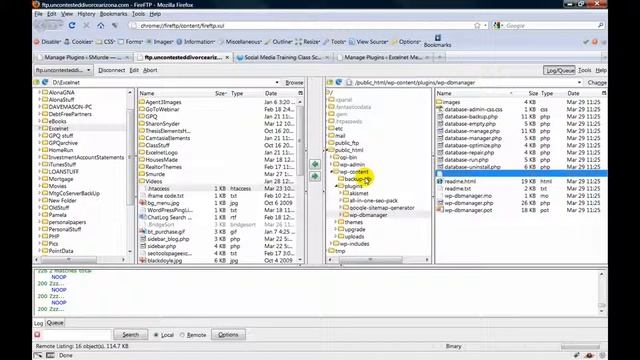Open the Disable web developer menu

pos(48,42)
